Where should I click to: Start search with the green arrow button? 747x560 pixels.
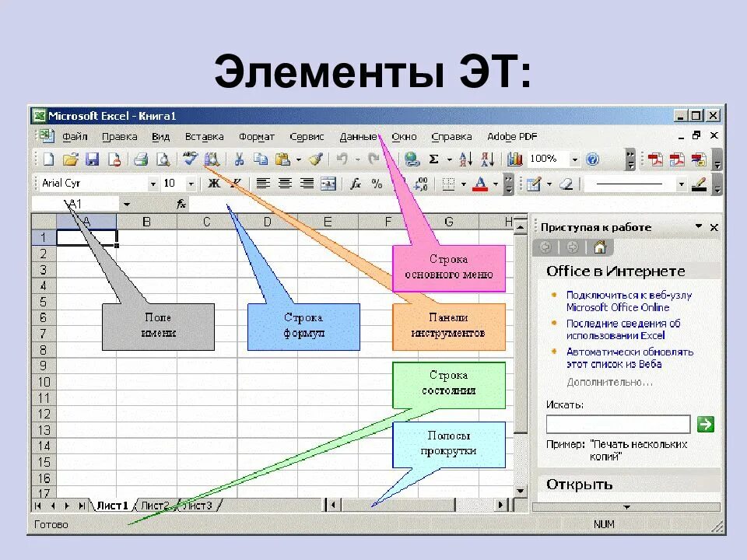point(706,424)
